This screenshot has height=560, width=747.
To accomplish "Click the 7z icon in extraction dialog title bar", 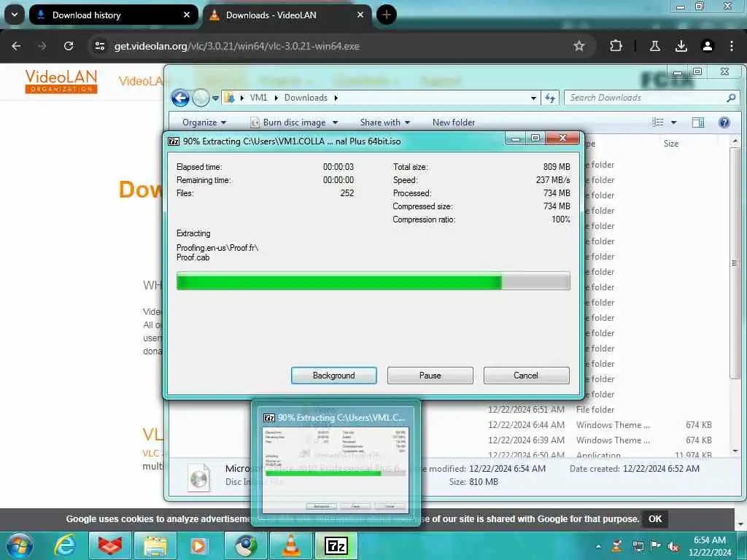I will (x=174, y=141).
